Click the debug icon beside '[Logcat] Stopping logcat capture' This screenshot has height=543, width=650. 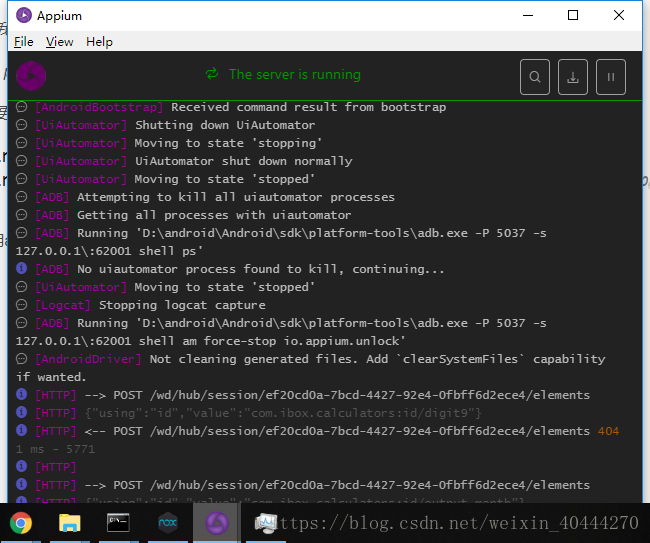tap(22, 305)
